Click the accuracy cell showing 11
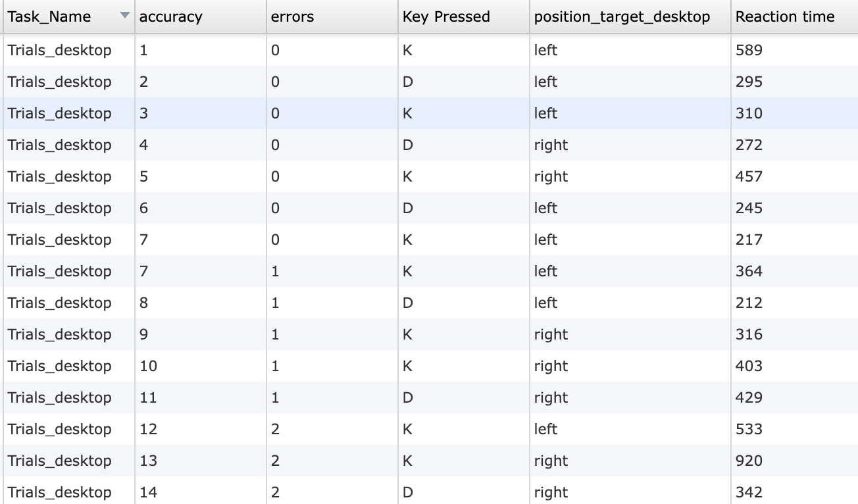This screenshot has height=504, width=858. coord(149,397)
